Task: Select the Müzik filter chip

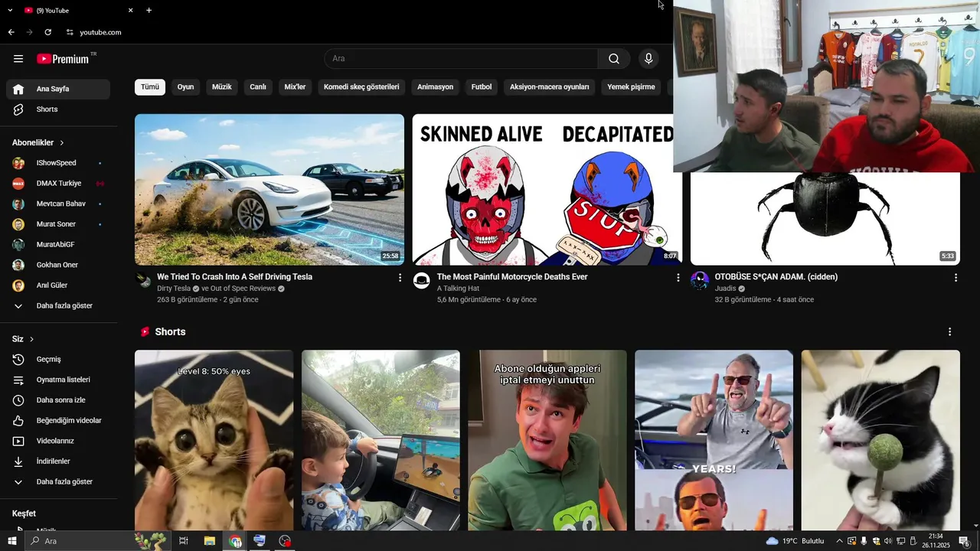Action: 222,87
